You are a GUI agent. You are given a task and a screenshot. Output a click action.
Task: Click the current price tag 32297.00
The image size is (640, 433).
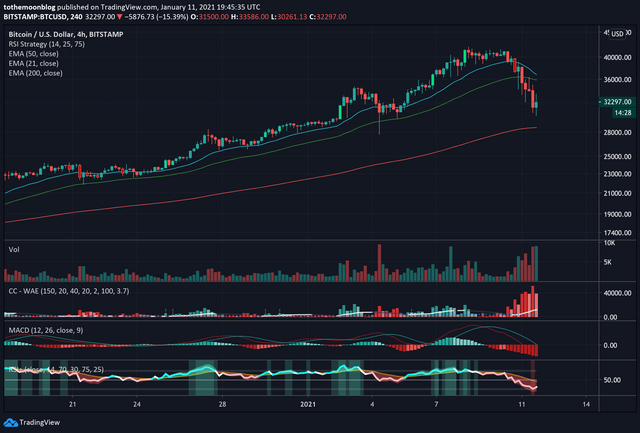pyautogui.click(x=617, y=102)
